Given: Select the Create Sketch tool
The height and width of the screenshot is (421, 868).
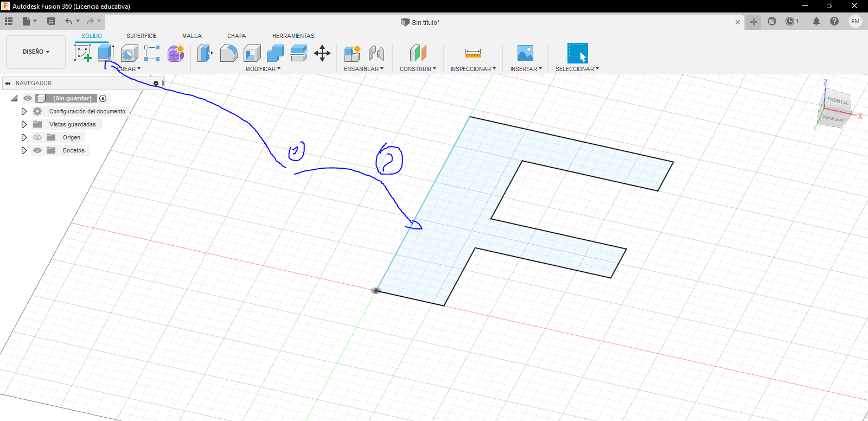Looking at the screenshot, I should 82,53.
